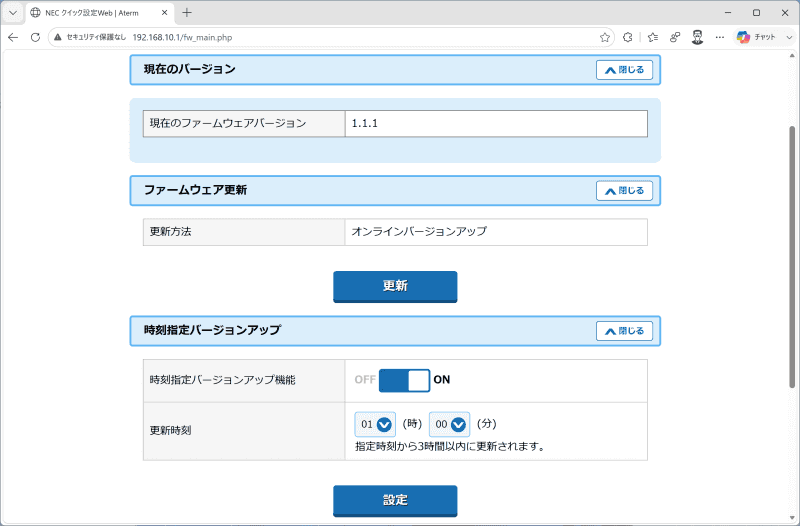Click the 設定 button
The height and width of the screenshot is (526, 800).
click(x=395, y=501)
